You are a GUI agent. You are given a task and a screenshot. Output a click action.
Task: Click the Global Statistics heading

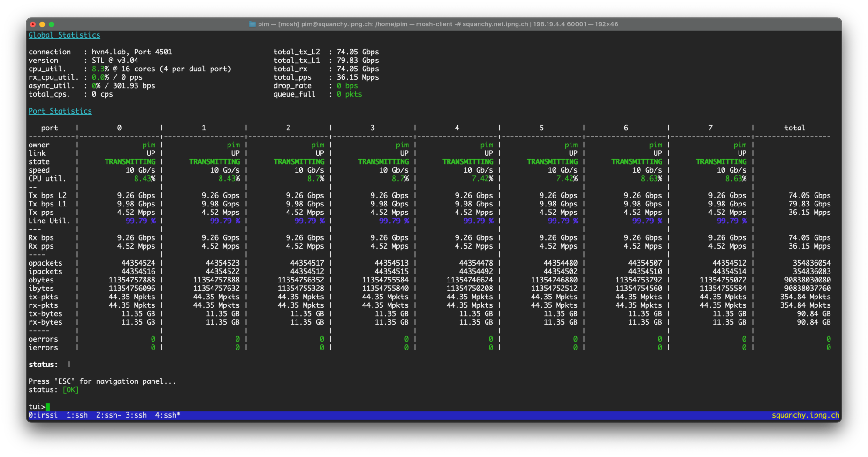tap(64, 35)
